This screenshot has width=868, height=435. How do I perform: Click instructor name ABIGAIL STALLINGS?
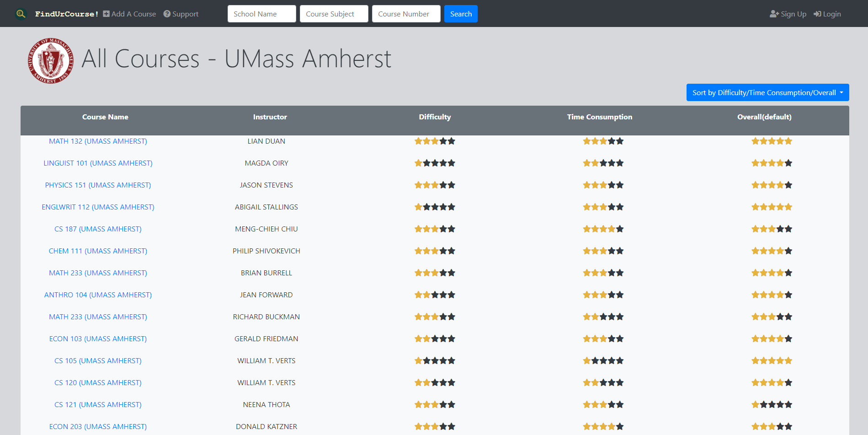point(266,207)
